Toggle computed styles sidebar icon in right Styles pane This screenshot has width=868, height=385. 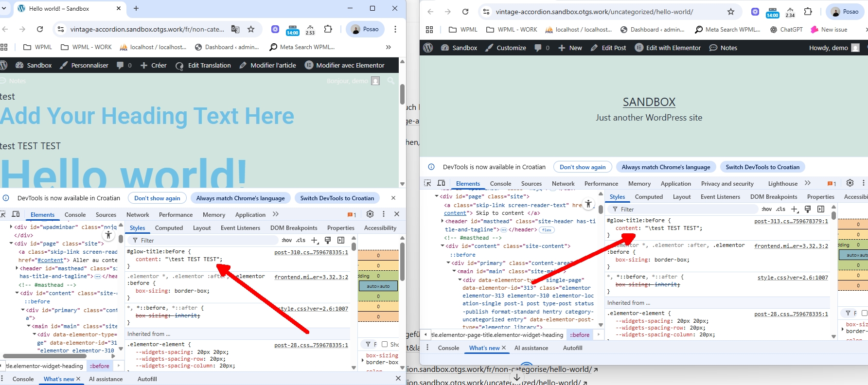[x=821, y=209]
